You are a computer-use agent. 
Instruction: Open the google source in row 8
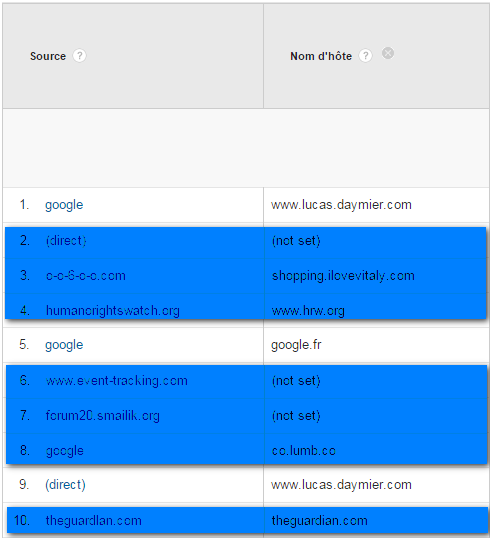65,451
